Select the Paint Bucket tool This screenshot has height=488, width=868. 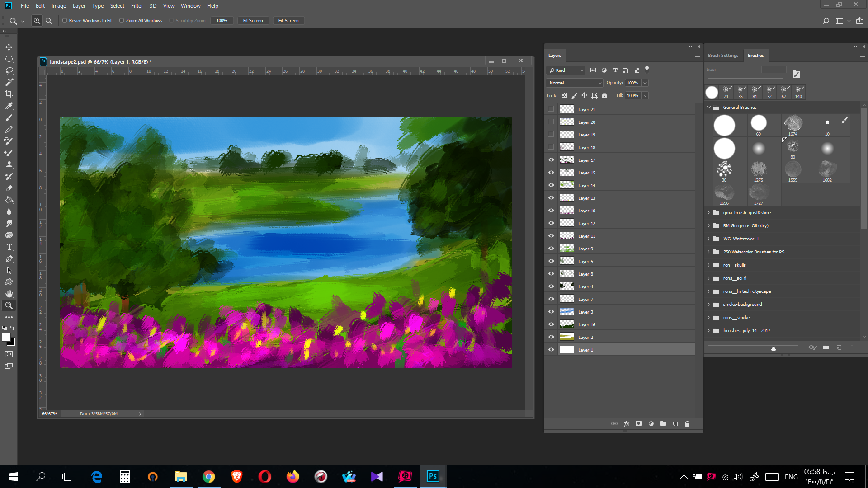pos(9,200)
